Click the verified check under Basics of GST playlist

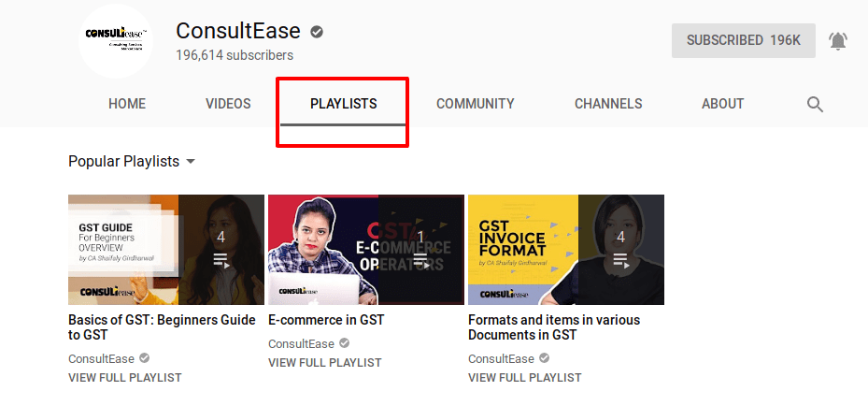pyautogui.click(x=145, y=358)
